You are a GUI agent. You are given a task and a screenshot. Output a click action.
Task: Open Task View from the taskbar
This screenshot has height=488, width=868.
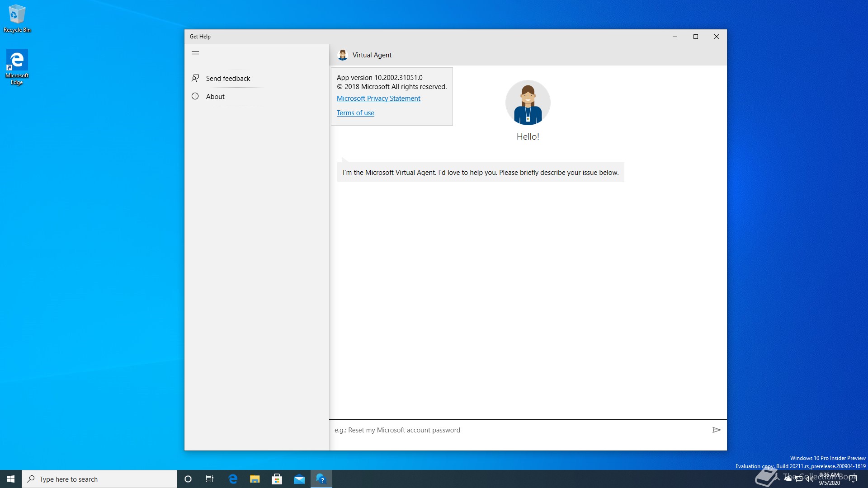click(210, 479)
